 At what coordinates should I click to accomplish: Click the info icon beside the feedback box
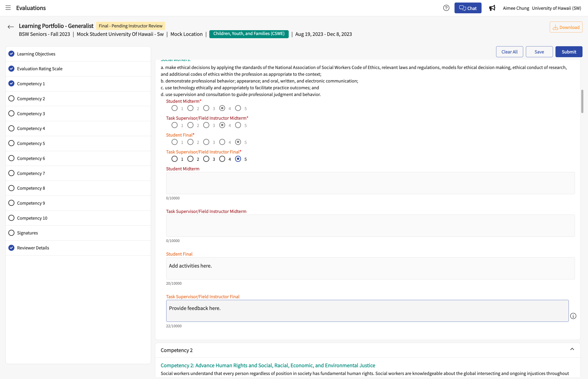(x=573, y=316)
